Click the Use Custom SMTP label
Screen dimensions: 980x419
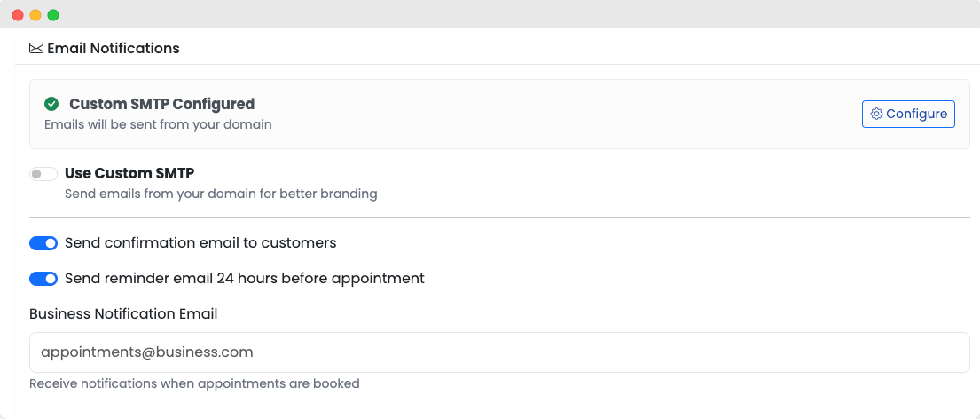[129, 173]
